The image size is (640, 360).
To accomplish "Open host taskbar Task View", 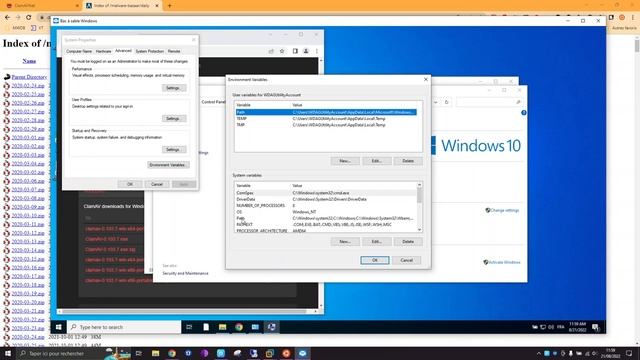I will tap(139, 353).
